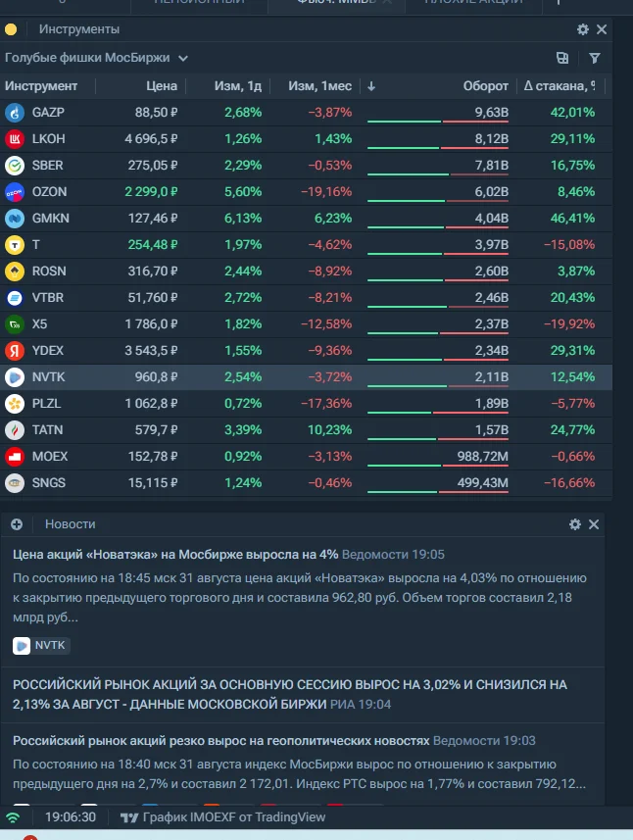This screenshot has width=633, height=840.
Task: Click the OZON price 2 299,0 ₽
Action: tap(151, 192)
